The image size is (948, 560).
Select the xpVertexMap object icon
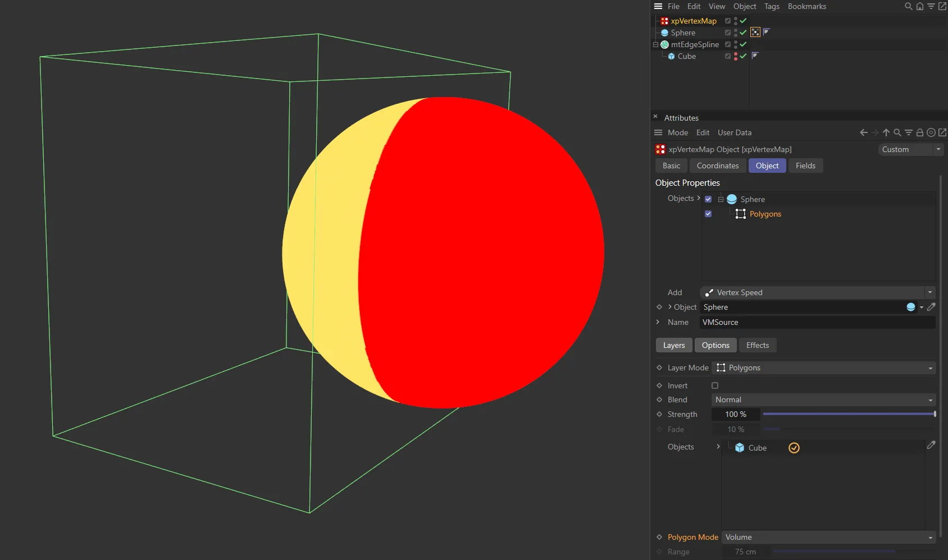664,21
